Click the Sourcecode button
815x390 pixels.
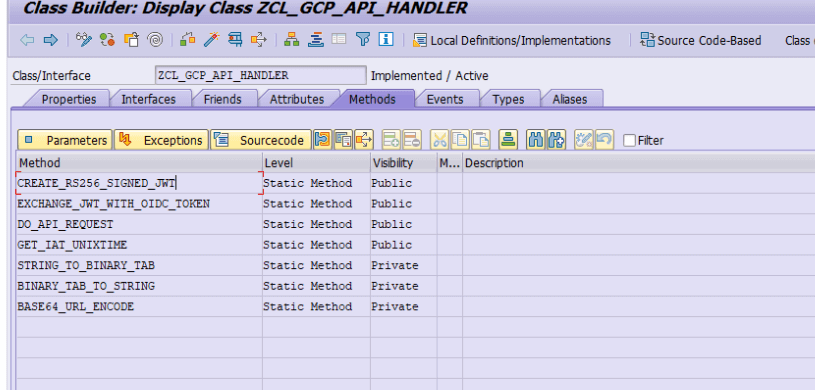(x=261, y=140)
